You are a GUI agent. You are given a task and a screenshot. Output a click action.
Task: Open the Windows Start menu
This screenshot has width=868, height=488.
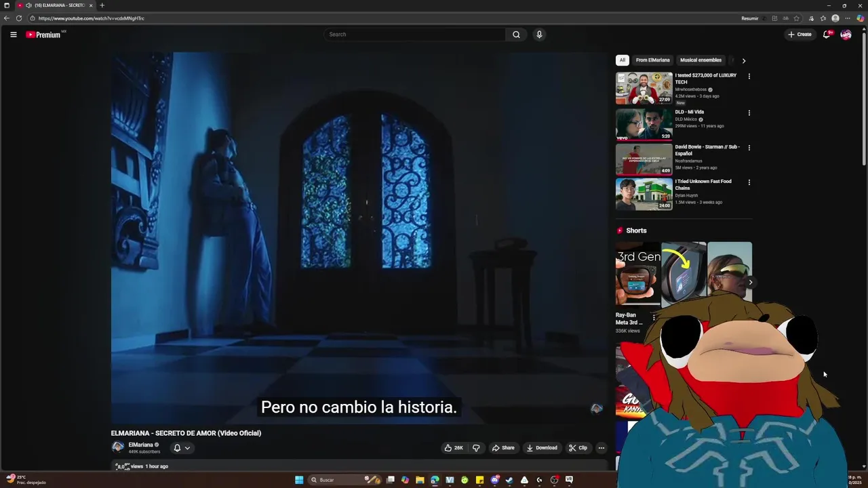click(x=299, y=480)
